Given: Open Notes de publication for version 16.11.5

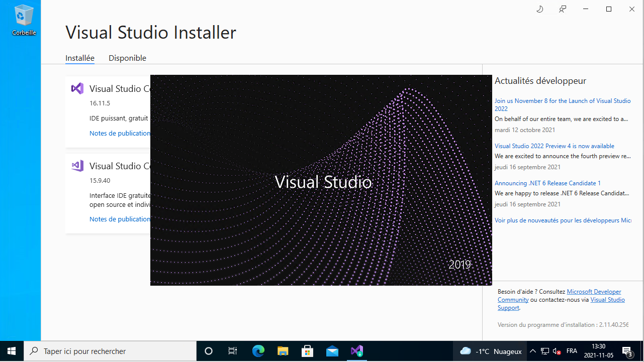Looking at the screenshot, I should (120, 134).
